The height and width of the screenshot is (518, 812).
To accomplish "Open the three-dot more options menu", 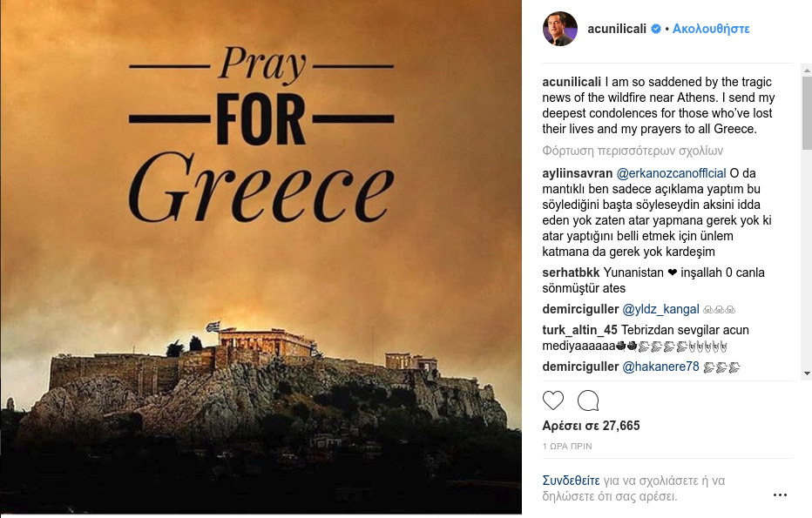I will click(780, 494).
